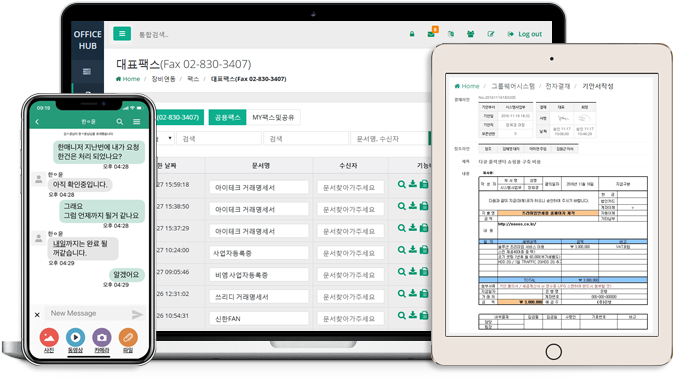Download the fax document from 15:37:29

(413, 227)
